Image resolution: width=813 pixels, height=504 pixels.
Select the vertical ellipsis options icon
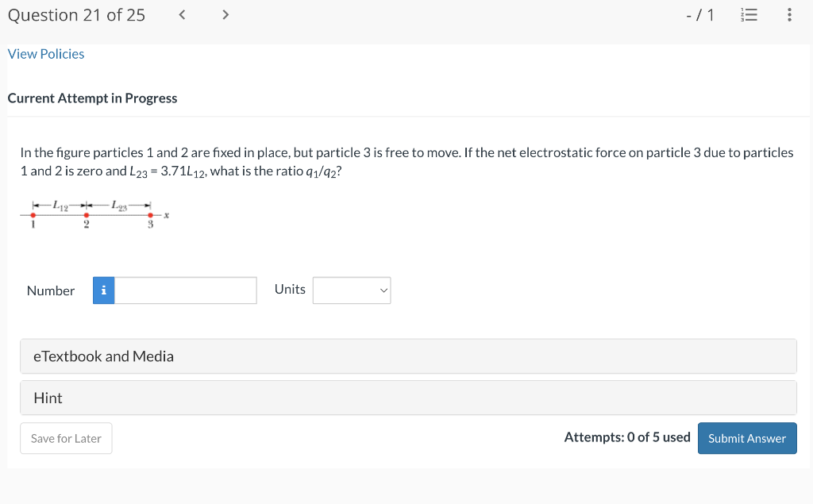(789, 14)
